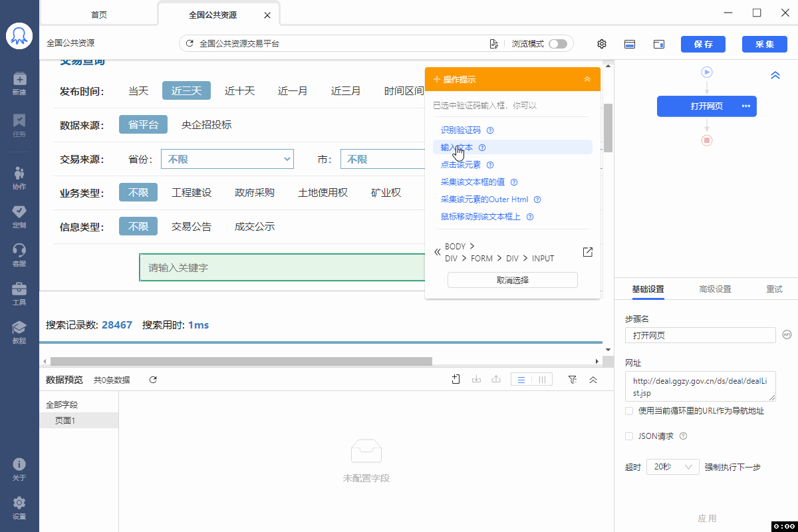Open the filter icon in 数据预览 toolbar
The image size is (798, 532).
573,379
